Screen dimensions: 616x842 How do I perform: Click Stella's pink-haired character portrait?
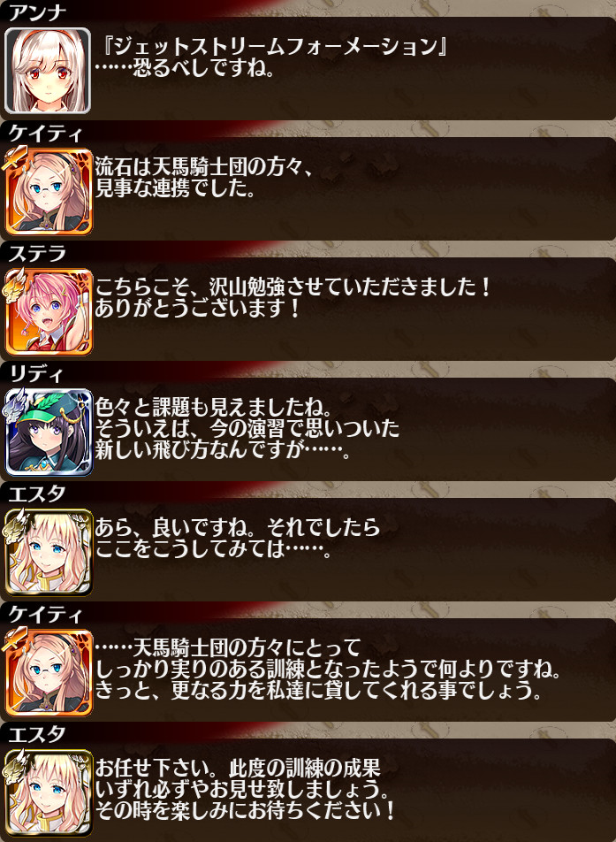48,311
